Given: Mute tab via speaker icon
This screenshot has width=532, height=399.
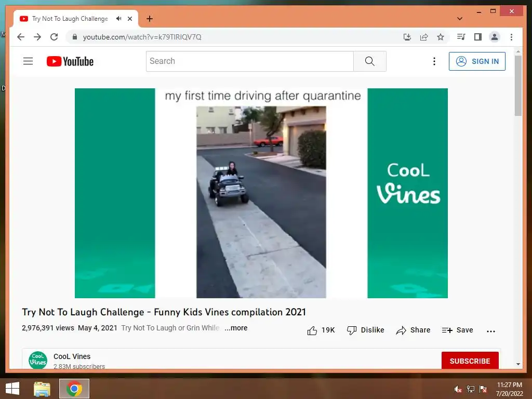Looking at the screenshot, I should 118,19.
